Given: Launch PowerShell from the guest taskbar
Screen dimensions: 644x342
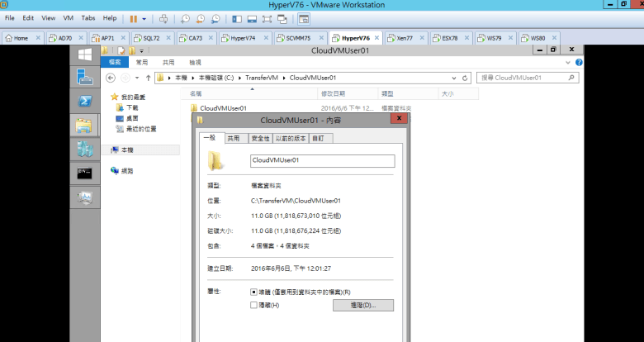Looking at the screenshot, I should coord(84,102).
